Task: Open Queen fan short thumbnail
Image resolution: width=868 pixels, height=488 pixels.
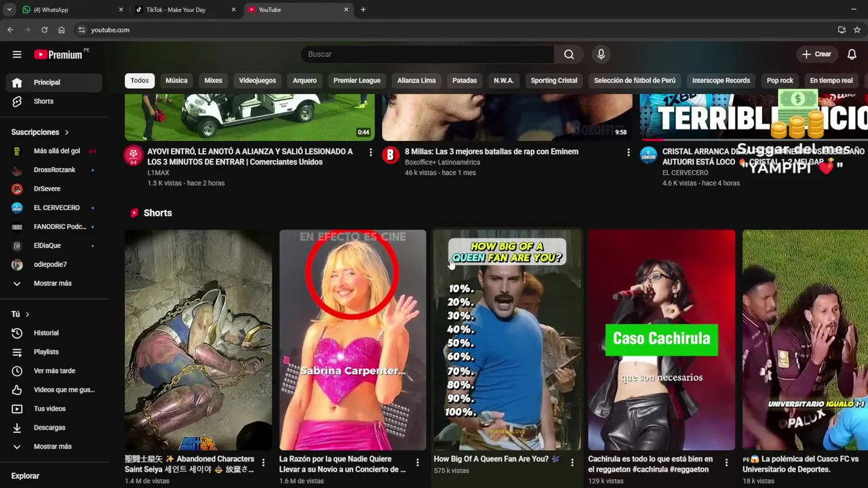Action: 507,340
